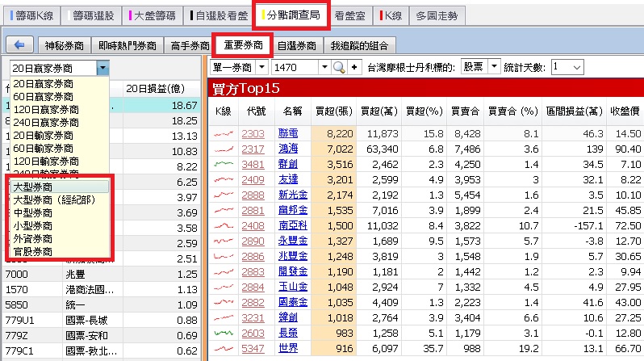
Task: Open K-line mini chart for 2881 富邦金
Action: 224,211
